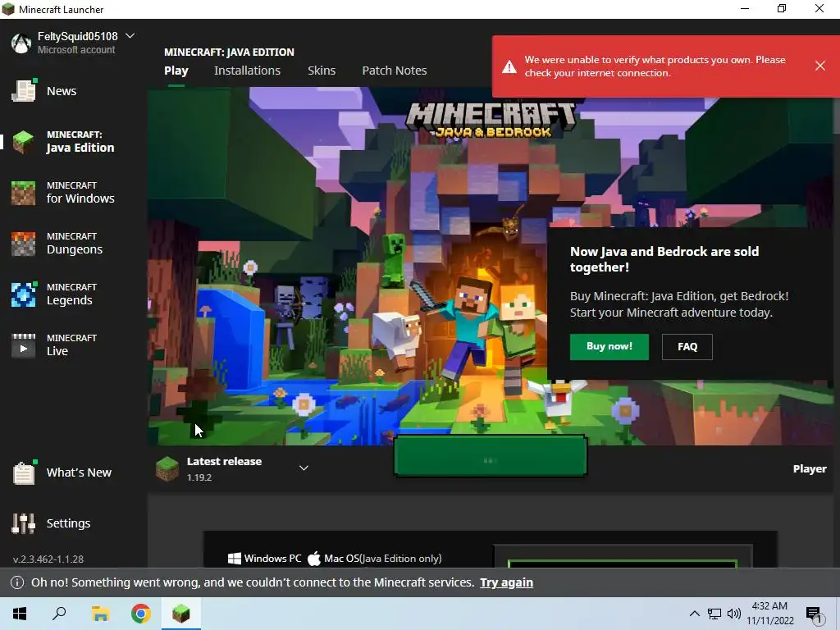Open the Minecraft Live film icon

[24, 345]
